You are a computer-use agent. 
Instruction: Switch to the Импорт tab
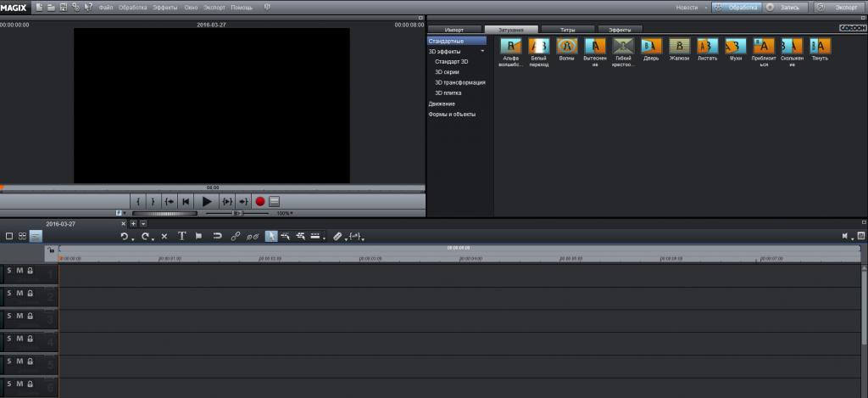tap(454, 30)
